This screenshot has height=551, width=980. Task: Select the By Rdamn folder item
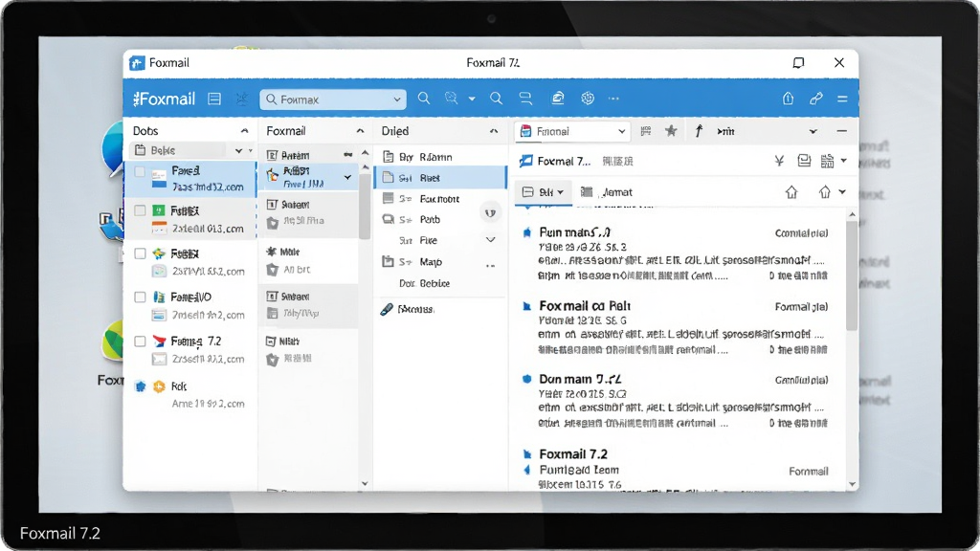[x=440, y=157]
